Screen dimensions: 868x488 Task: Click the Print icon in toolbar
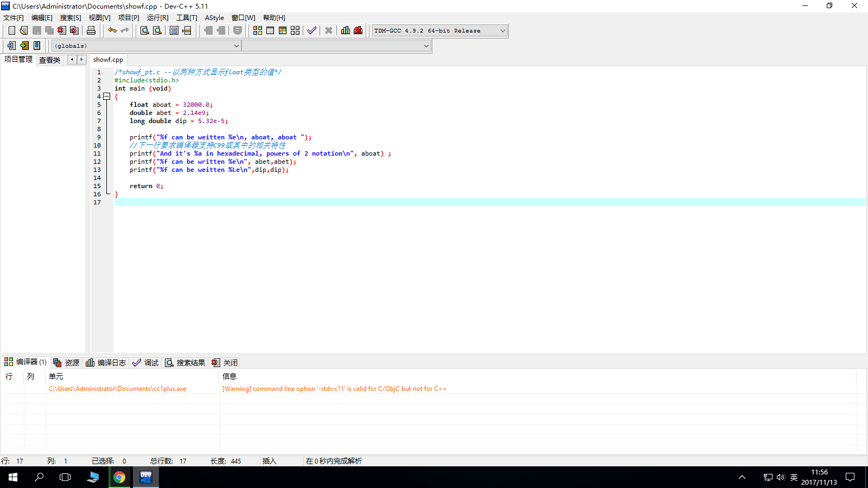[x=91, y=30]
